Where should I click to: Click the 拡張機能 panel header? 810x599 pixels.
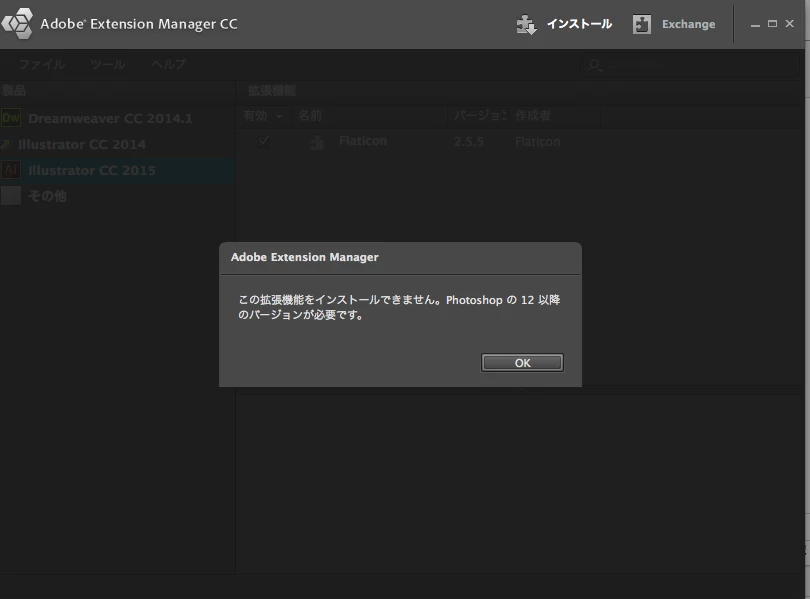point(272,91)
